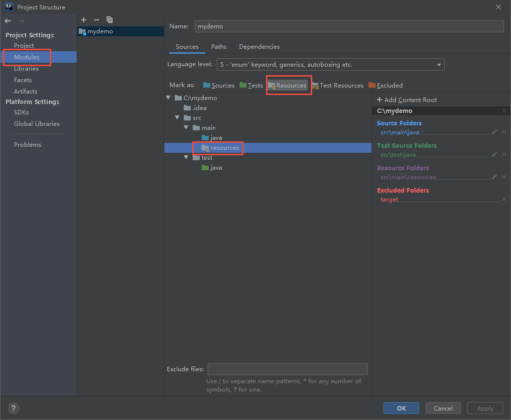Viewport: 511px width, 420px height.
Task: Click Add Content Root link
Action: pos(407,100)
